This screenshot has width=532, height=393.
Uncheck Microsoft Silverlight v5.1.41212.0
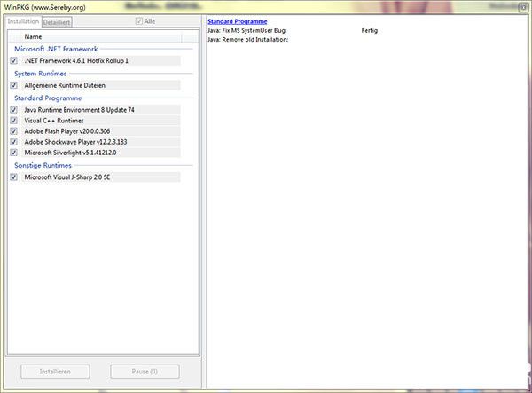[13, 153]
